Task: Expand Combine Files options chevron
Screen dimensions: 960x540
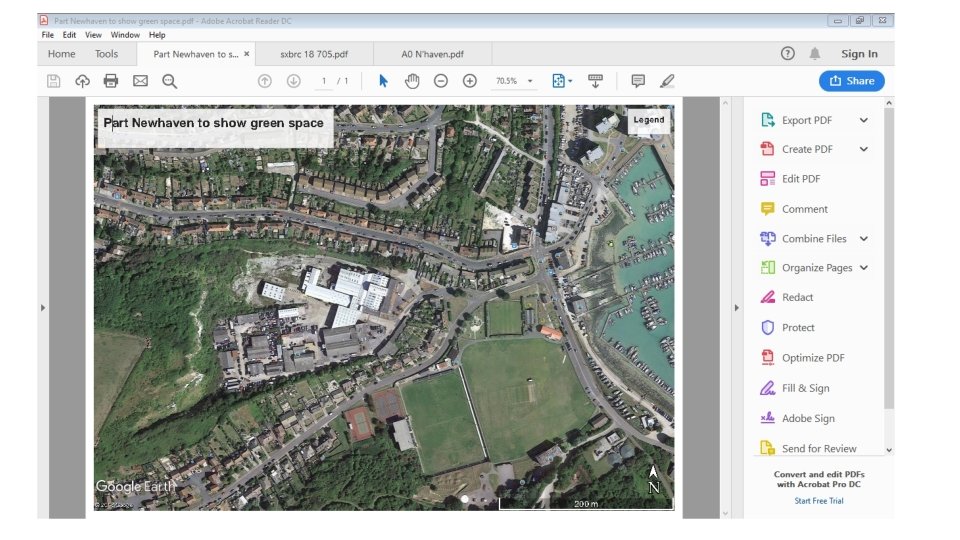Action: 864,239
